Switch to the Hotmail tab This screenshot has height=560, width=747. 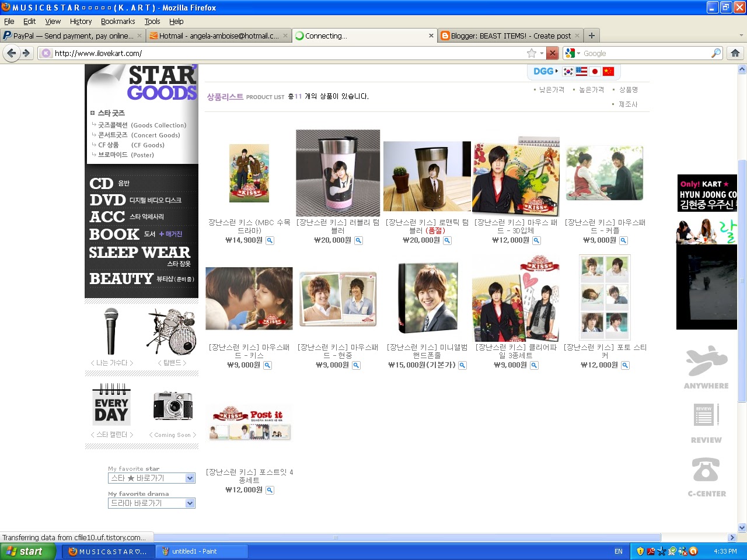coord(219,36)
